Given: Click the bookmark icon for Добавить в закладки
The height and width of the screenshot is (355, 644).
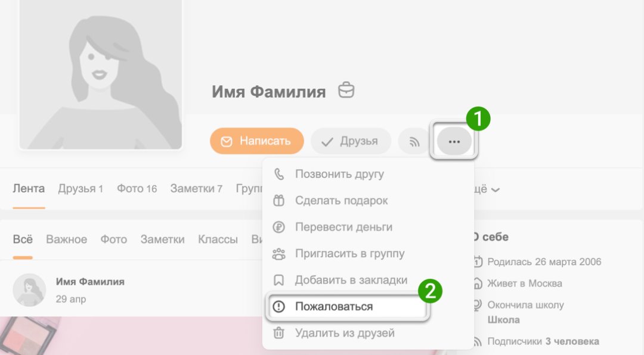Looking at the screenshot, I should (278, 280).
